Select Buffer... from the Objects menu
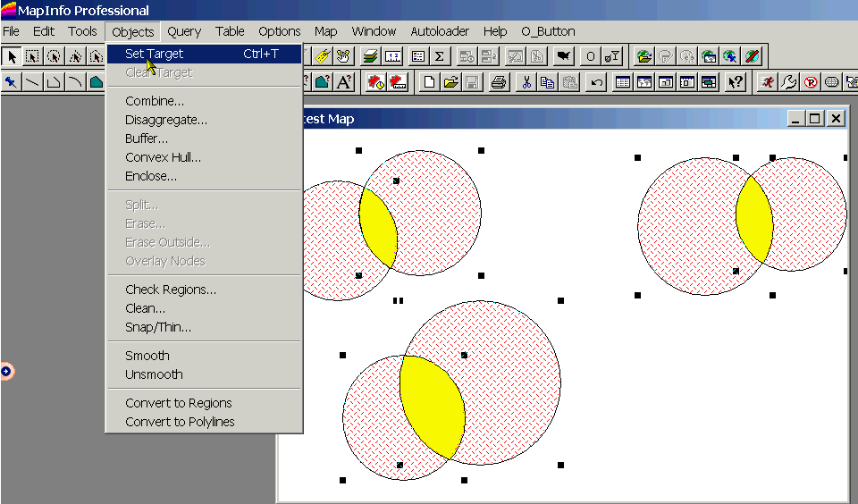The width and height of the screenshot is (858, 504). point(147,139)
